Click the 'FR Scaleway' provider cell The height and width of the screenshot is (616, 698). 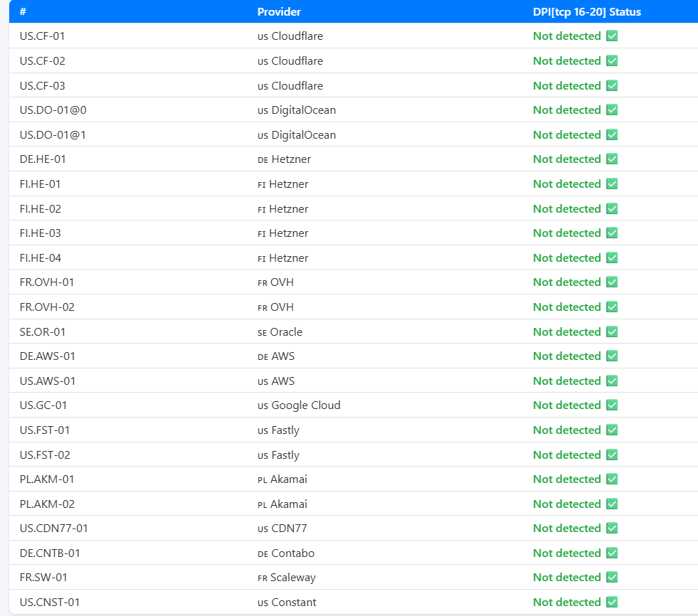[x=286, y=578]
